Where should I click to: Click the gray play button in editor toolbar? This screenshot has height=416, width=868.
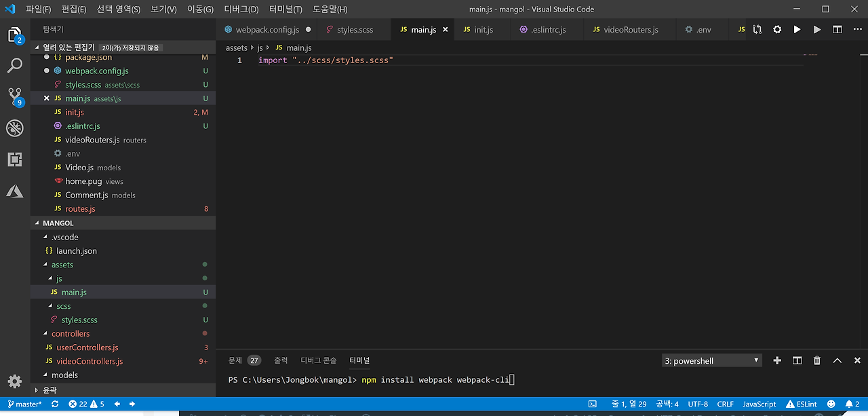(x=817, y=30)
